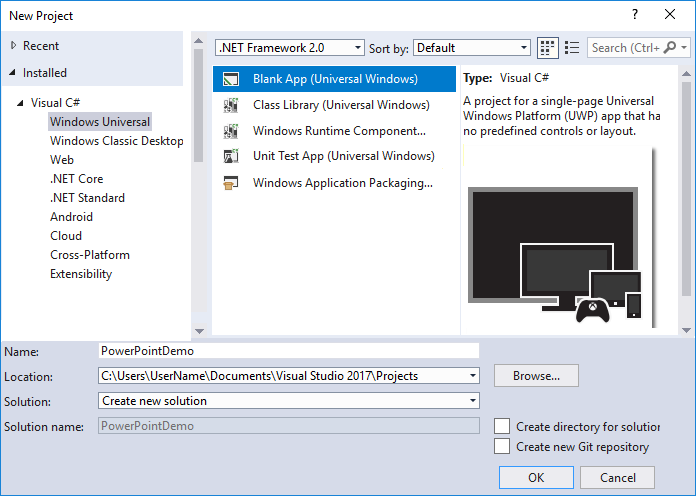The image size is (696, 496).
Task: Enable Create directory for solution checkbox
Action: [502, 427]
